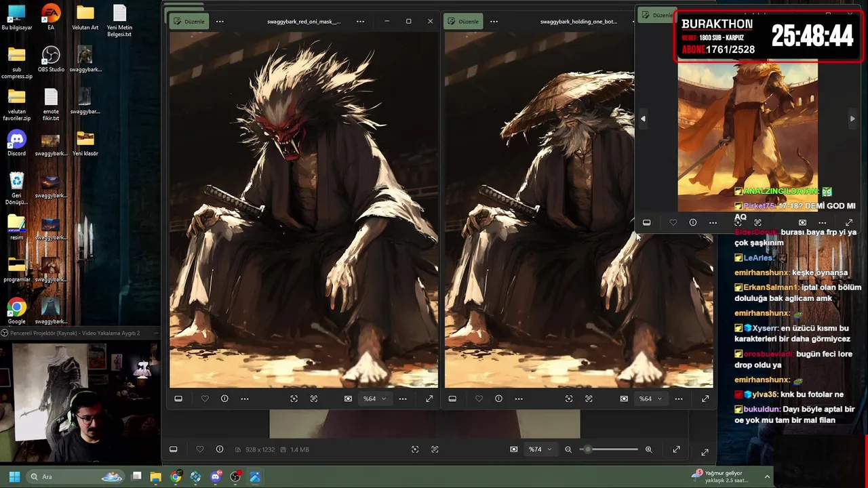Image resolution: width=868 pixels, height=488 pixels.
Task: Open the %74 zoom level dropdown
Action: (540, 449)
